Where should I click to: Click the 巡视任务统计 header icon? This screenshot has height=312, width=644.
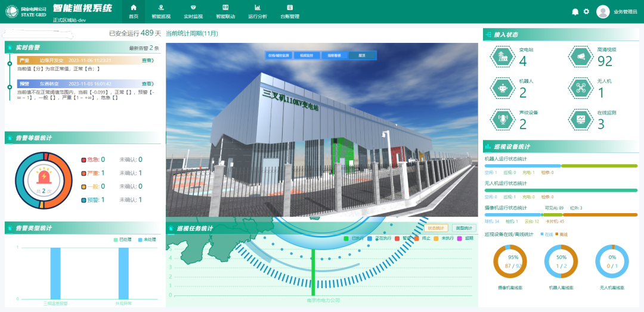(x=171, y=229)
